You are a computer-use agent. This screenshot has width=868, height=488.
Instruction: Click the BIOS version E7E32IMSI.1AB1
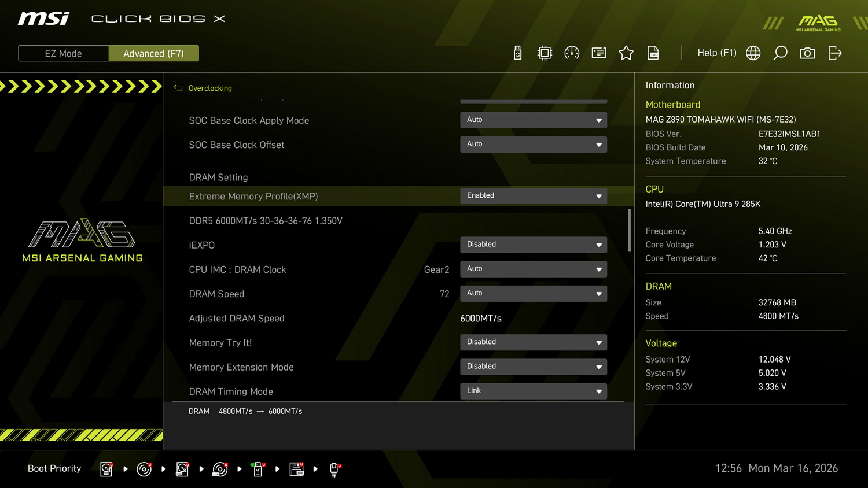point(789,134)
